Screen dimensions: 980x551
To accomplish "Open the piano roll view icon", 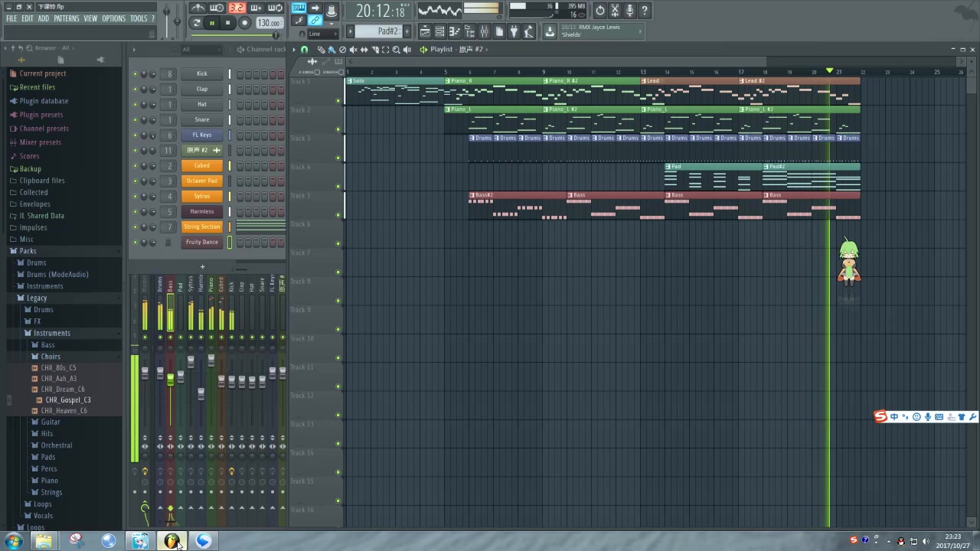I will (x=455, y=31).
